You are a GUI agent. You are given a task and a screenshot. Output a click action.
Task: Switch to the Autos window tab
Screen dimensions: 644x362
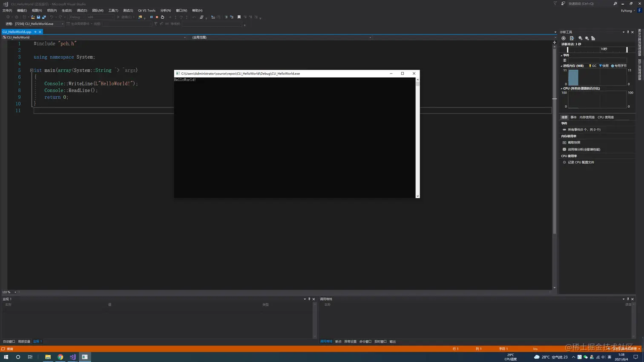point(9,342)
